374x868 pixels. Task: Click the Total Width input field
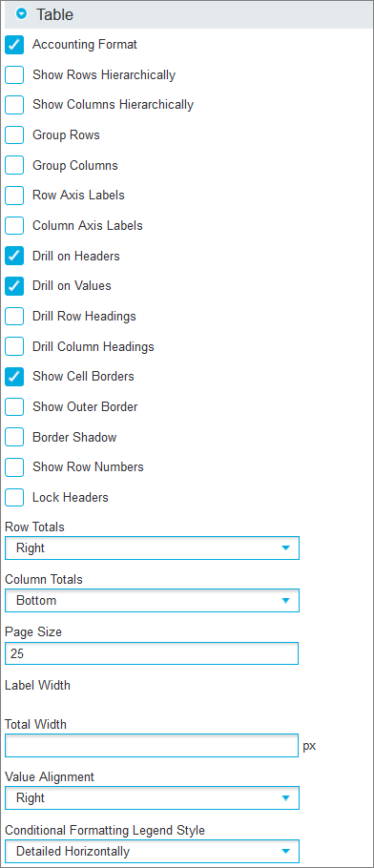[x=152, y=746]
